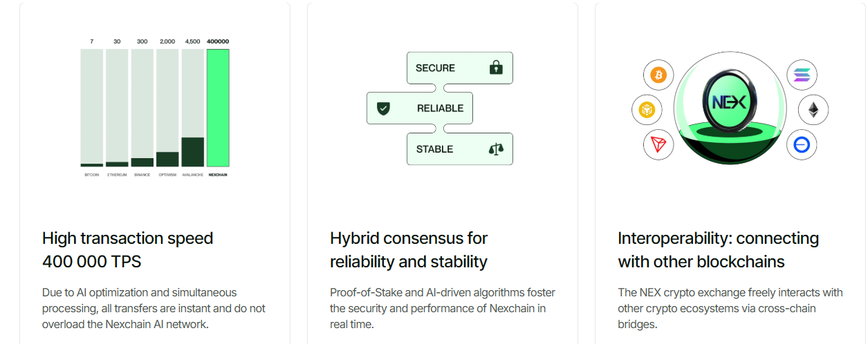
Task: Click the blue circular chain icon
Action: coord(802,145)
